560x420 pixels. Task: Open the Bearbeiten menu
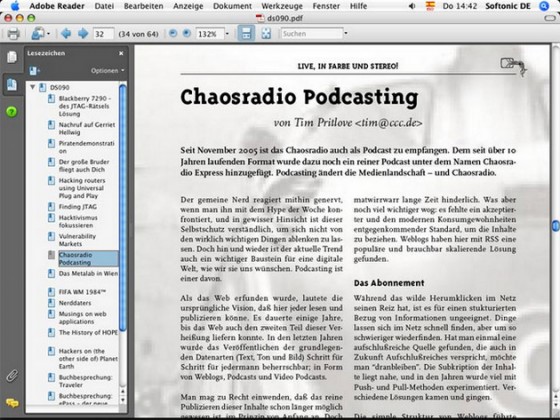144,6
